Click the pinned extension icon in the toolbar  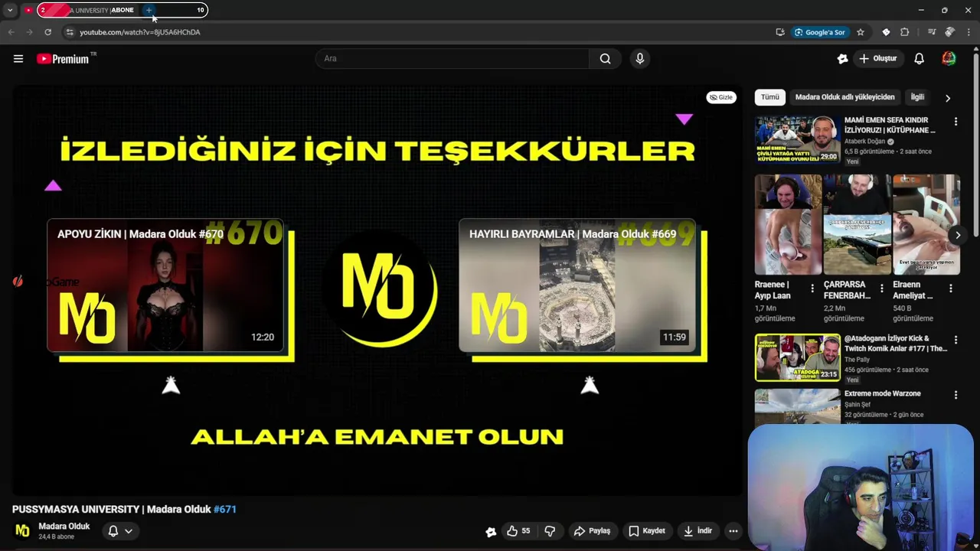coord(886,32)
